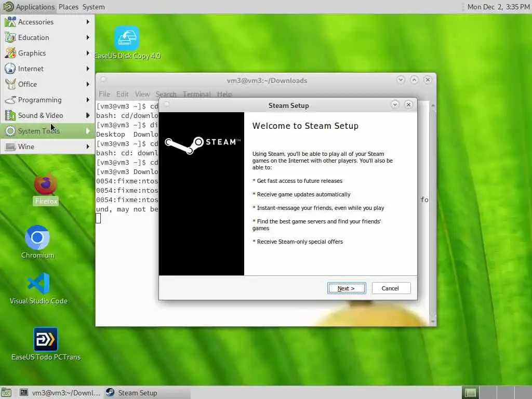Viewport: 532px width, 399px height.
Task: Maximize the terminal window
Action: [x=414, y=79]
